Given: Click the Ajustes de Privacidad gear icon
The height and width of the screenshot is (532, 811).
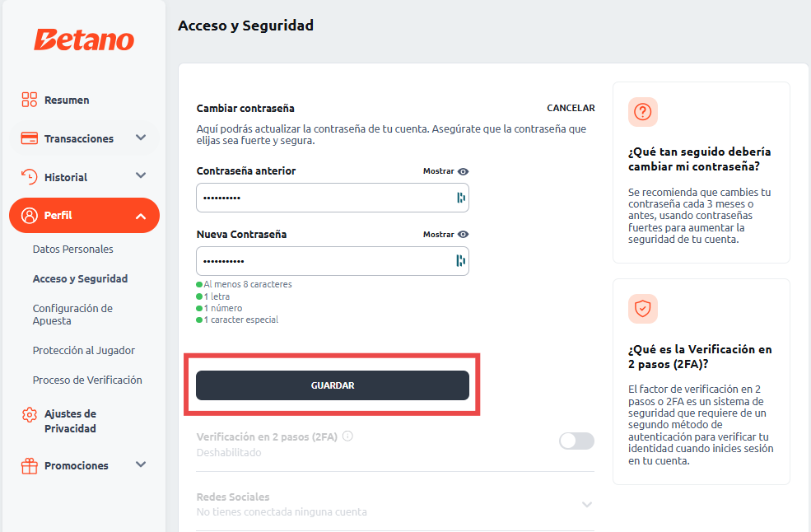Looking at the screenshot, I should 30,414.
